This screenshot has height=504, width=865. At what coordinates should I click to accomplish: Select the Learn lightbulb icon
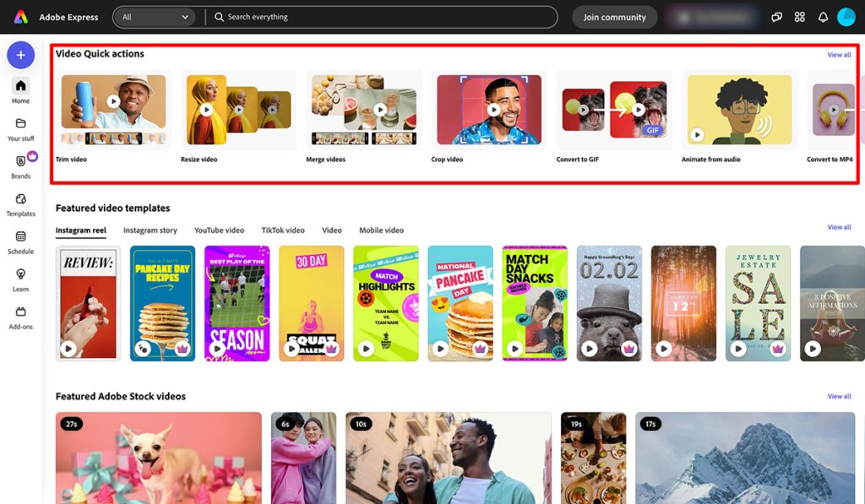click(x=20, y=274)
